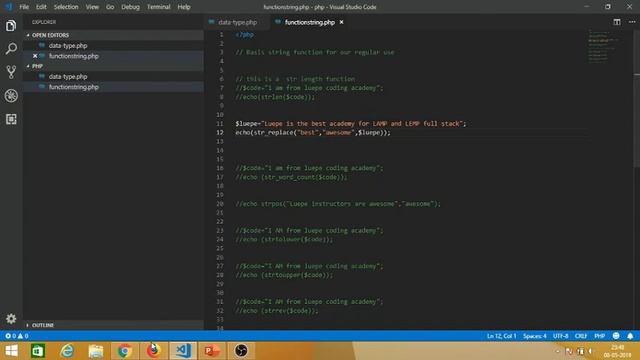Click the system clock in taskbar
This screenshot has height=360, width=640.
click(x=618, y=351)
